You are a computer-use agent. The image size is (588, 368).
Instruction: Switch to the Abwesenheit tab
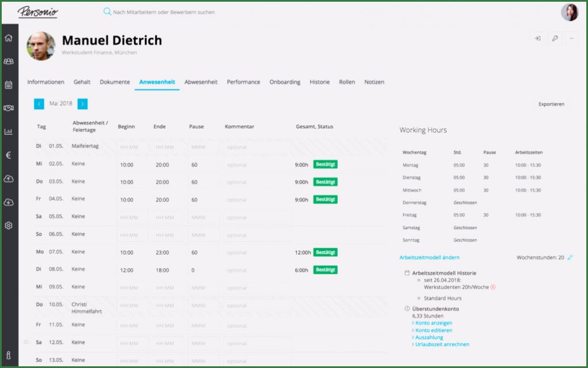pyautogui.click(x=201, y=82)
